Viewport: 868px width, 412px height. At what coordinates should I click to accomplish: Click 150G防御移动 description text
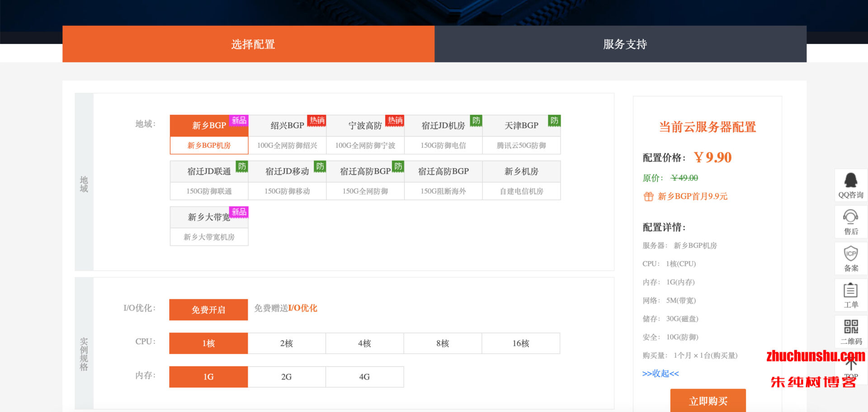pos(287,191)
